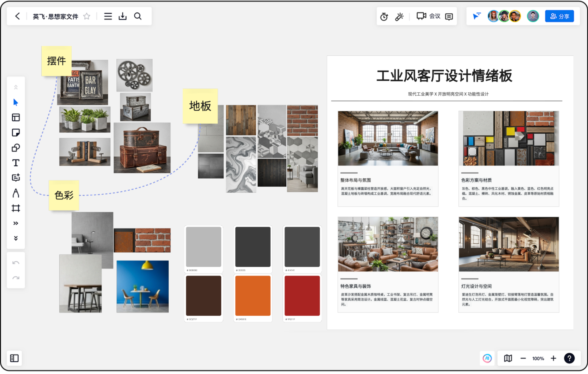Select the 色彩方案与材质 card heading

click(477, 180)
